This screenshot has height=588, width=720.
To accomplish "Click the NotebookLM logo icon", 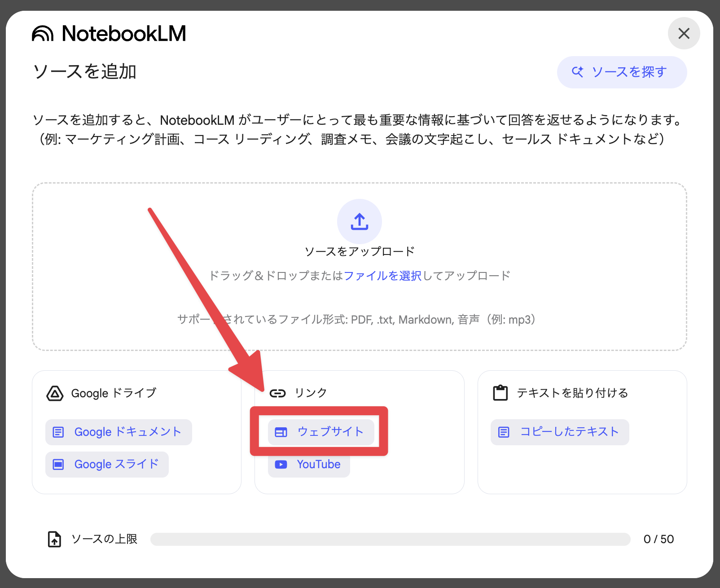I will pyautogui.click(x=43, y=34).
